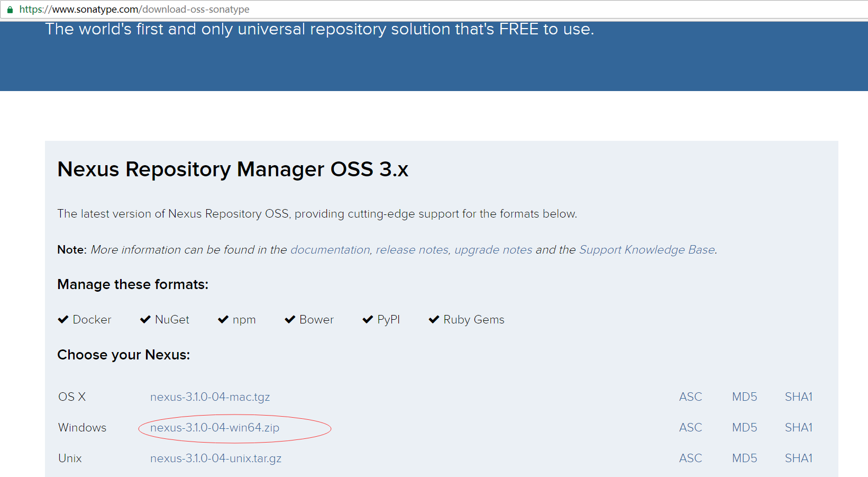Image resolution: width=868 pixels, height=477 pixels.
Task: Click the checkmark icon beside Bower
Action: click(x=290, y=319)
